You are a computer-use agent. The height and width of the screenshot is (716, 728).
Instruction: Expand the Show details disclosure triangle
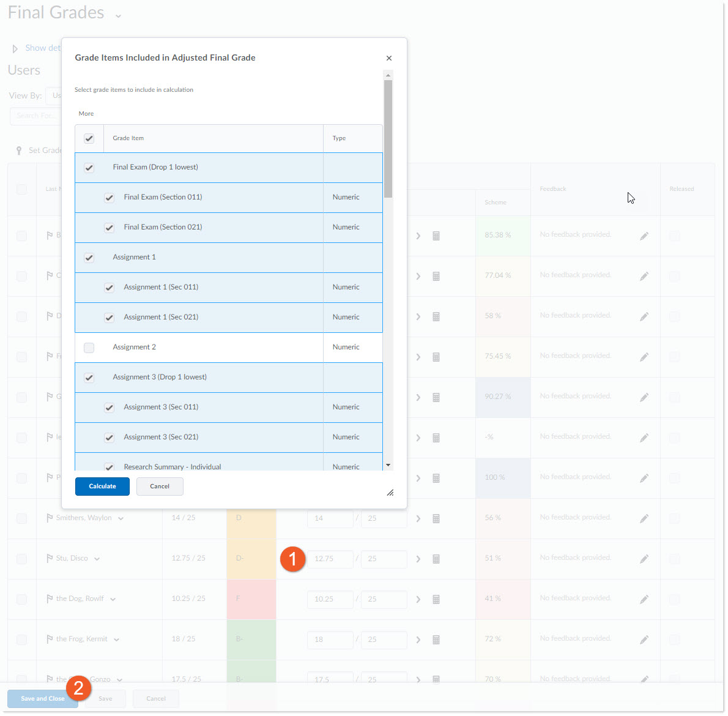tap(15, 48)
